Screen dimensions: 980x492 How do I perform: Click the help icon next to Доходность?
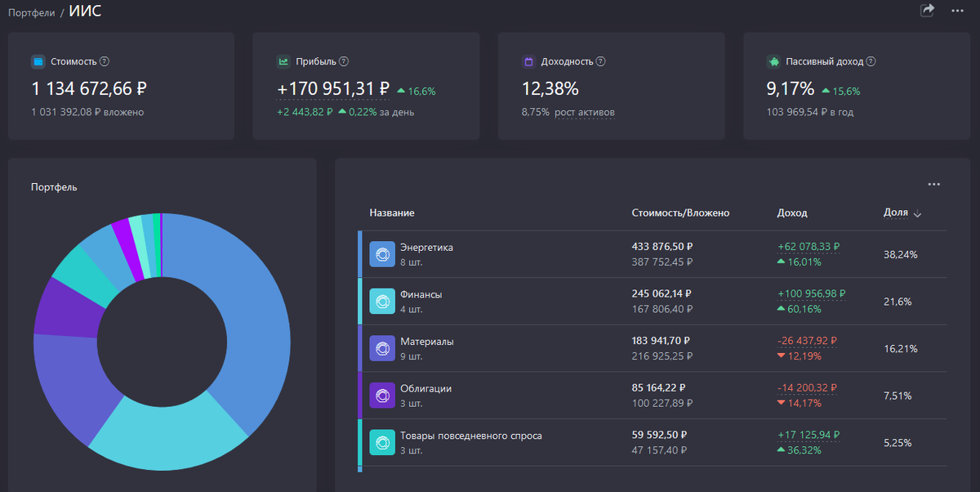point(600,61)
